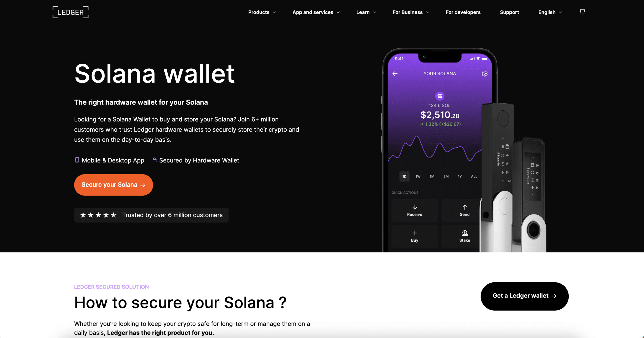Click Get a Ledger wallet button
The width and height of the screenshot is (644, 338).
point(524,295)
